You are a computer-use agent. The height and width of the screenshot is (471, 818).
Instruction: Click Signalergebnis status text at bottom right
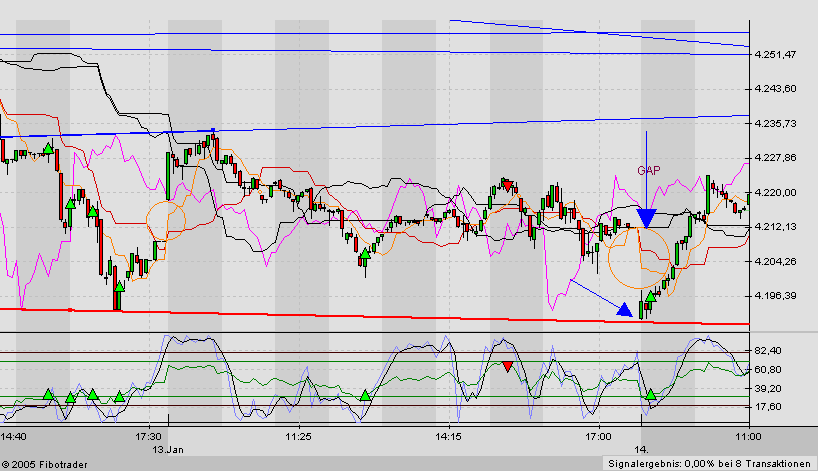tap(708, 463)
